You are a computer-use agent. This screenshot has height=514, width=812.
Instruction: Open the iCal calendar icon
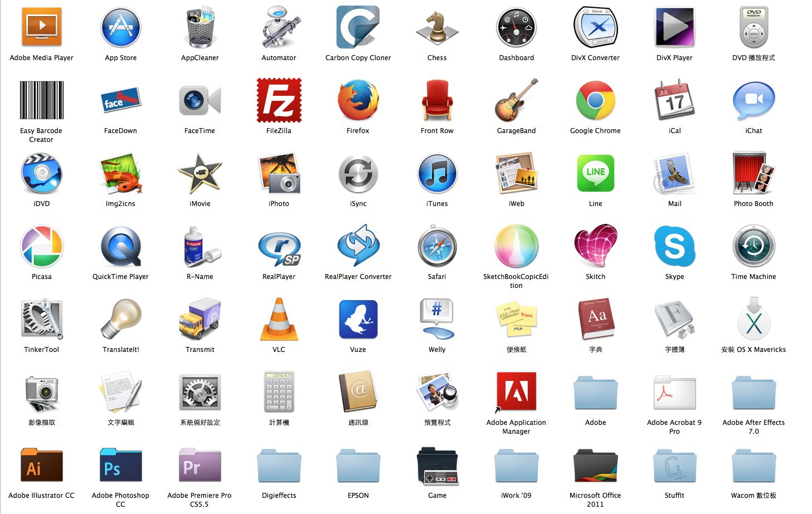[x=675, y=100]
